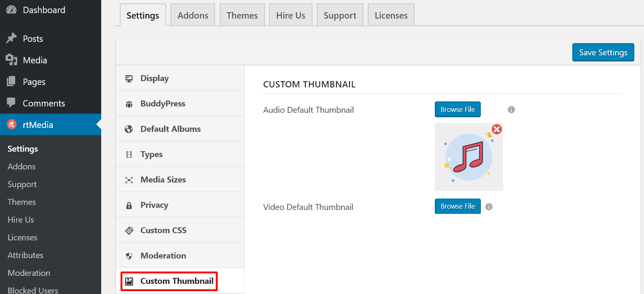Select the Media Sizes icon
Screen dimensions: 644x294
(x=129, y=180)
